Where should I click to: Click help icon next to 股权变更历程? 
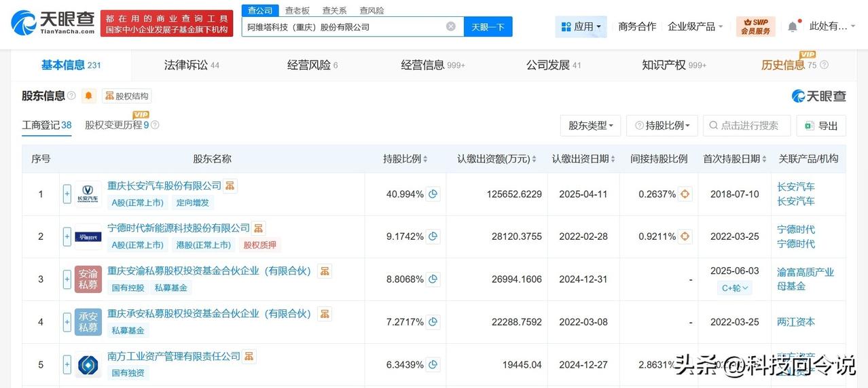point(155,125)
